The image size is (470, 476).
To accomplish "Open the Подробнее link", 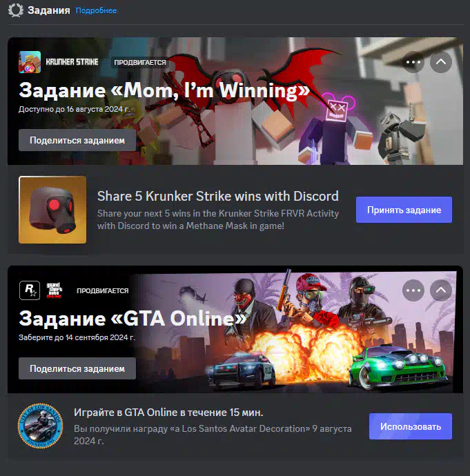I will tap(96, 10).
